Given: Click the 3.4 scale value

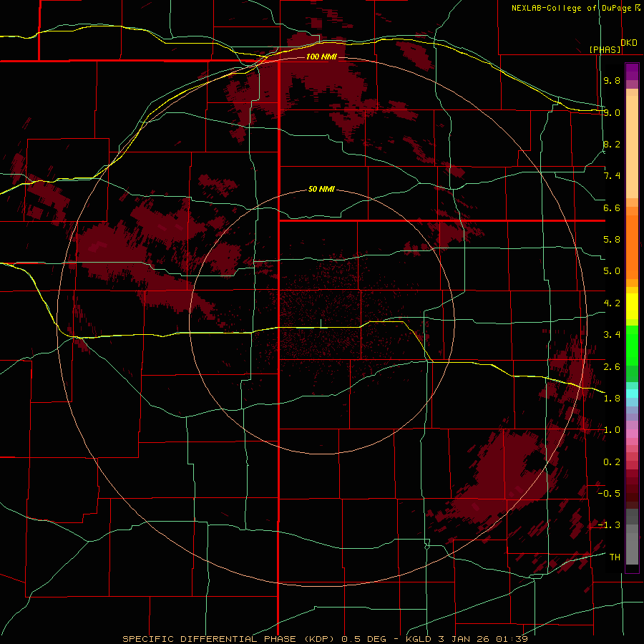Looking at the screenshot, I should tap(612, 335).
